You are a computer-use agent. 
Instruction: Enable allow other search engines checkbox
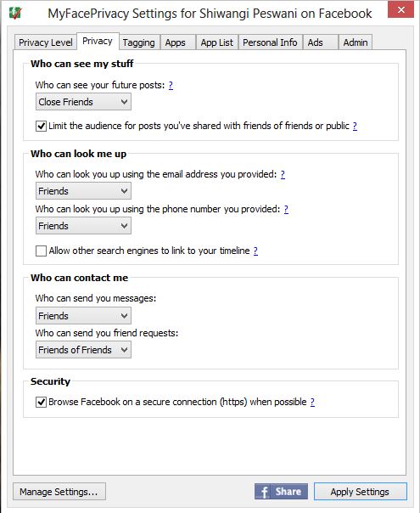(x=41, y=251)
